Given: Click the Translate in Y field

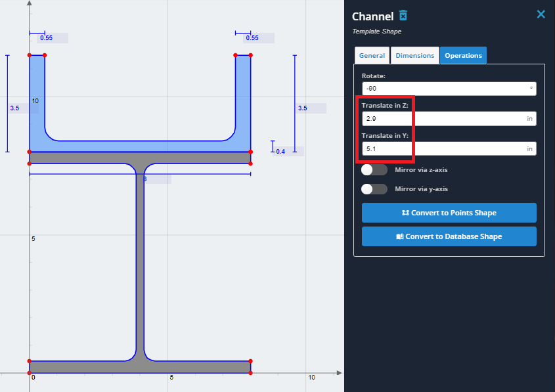Looking at the screenshot, I should [449, 148].
